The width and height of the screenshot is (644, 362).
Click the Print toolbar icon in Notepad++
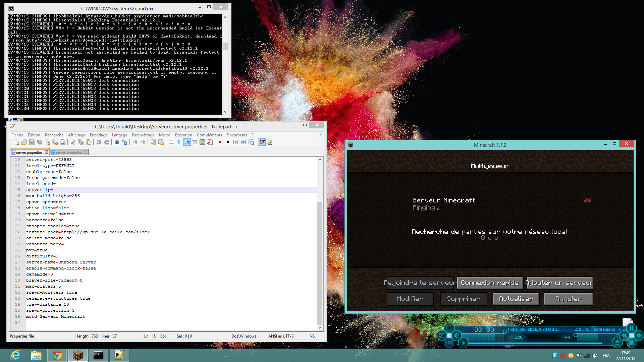pyautogui.click(x=63, y=142)
